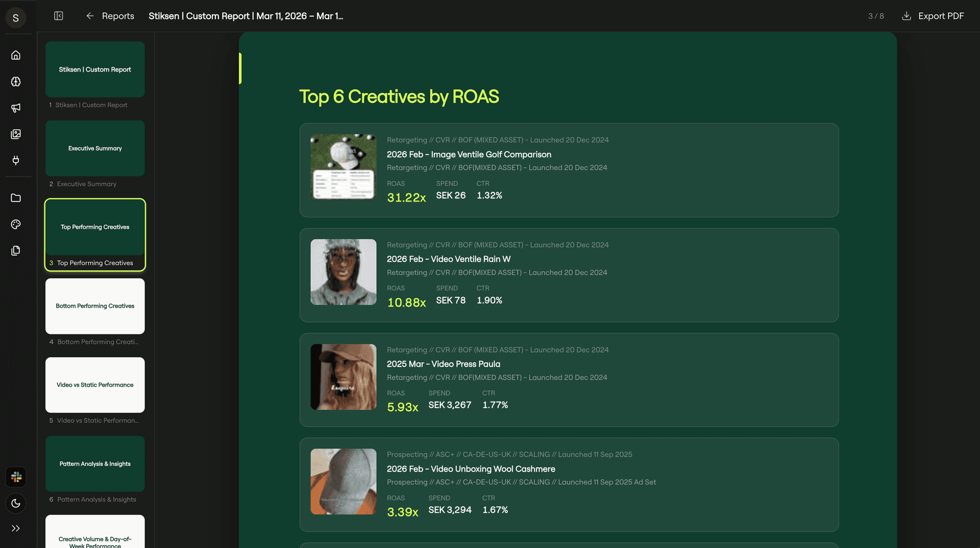Select the Executive Summary slide thumbnail
Screen dimensions: 980x548
pos(95,148)
